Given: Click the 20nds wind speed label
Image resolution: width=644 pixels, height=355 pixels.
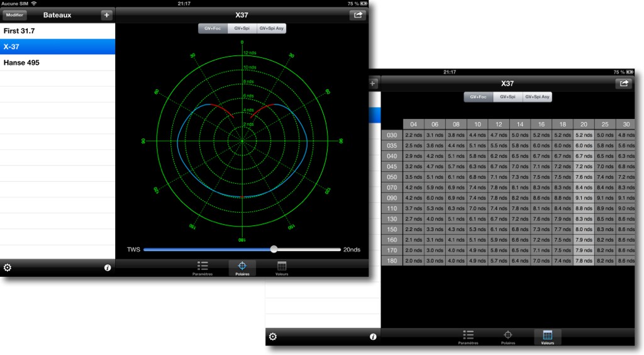Looking at the screenshot, I should point(352,249).
